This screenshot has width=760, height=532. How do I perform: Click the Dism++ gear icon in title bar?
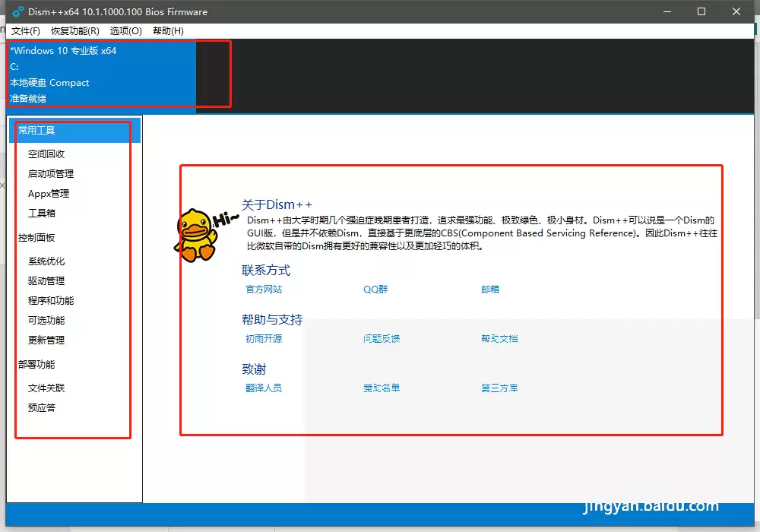pyautogui.click(x=18, y=12)
